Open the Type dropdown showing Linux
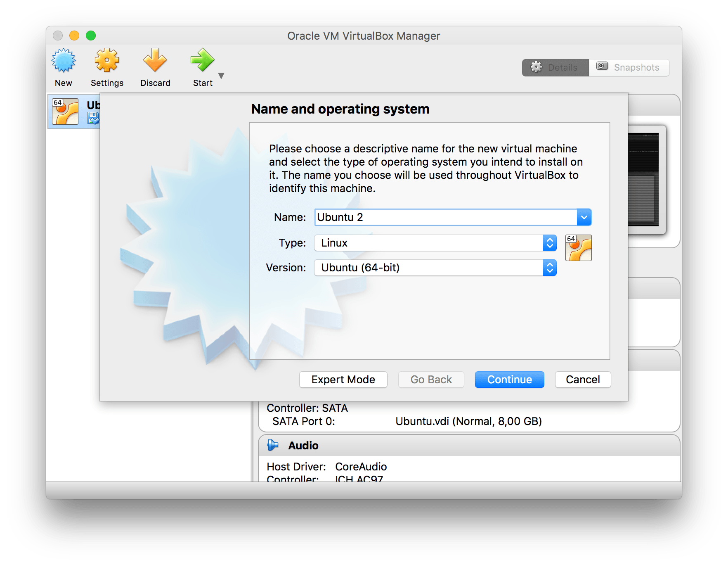Screen dimensions: 728x565 tap(435, 243)
